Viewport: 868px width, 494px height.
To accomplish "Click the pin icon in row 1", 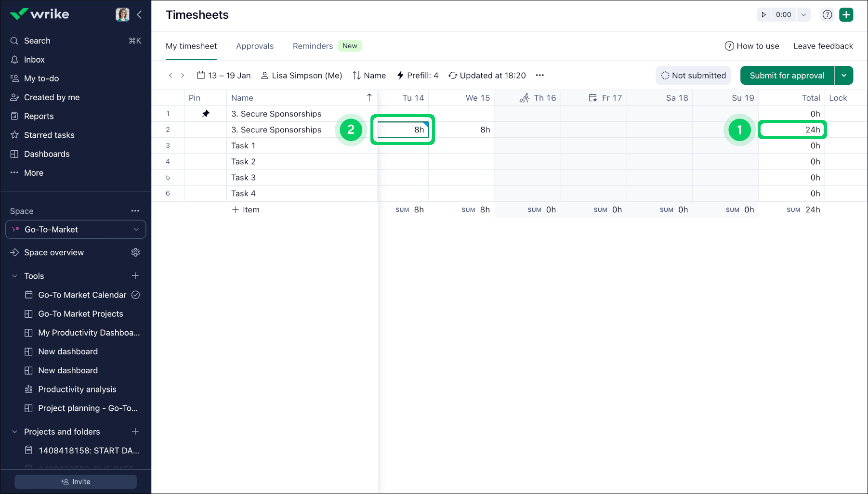I will (x=206, y=114).
